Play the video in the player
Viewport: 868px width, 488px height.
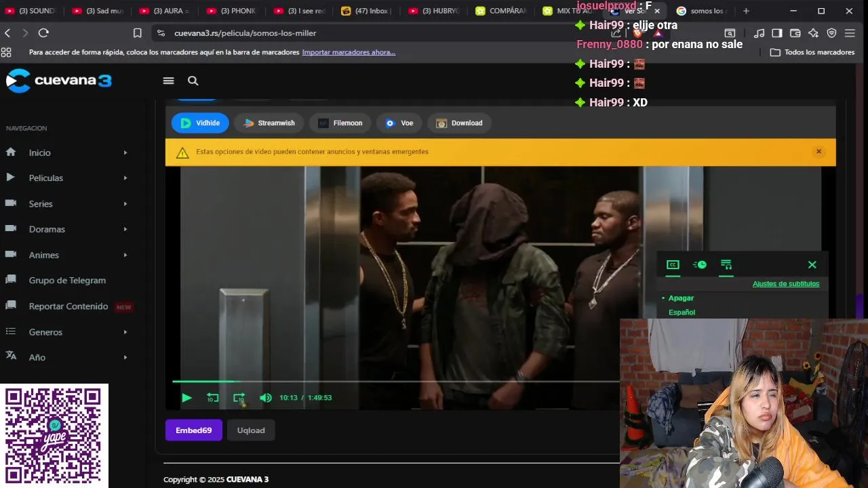[x=186, y=398]
